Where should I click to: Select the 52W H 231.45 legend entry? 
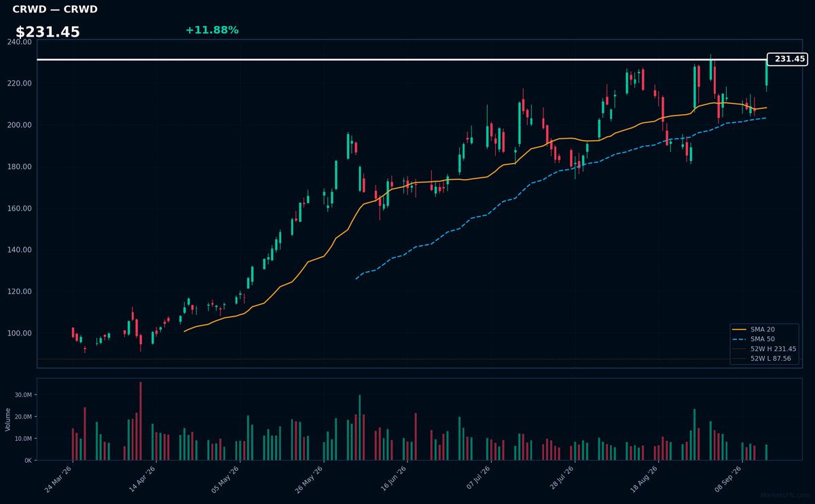point(765,348)
